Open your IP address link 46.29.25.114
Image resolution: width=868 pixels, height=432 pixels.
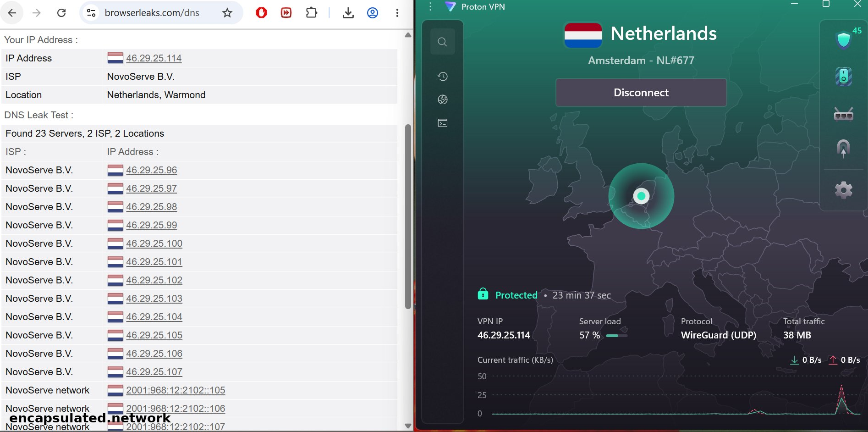154,58
